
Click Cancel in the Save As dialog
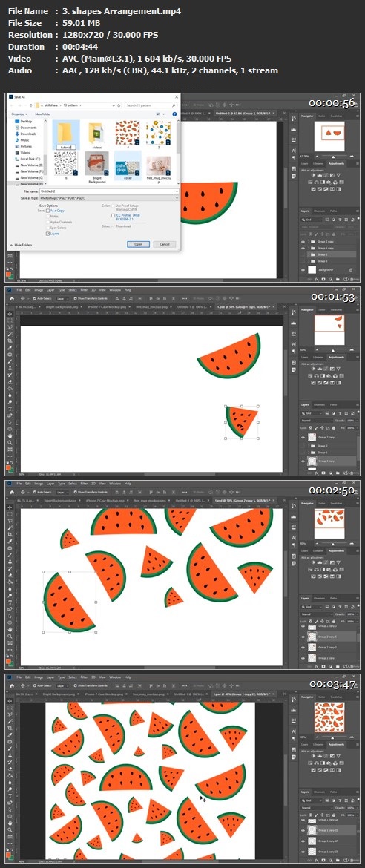[x=165, y=244]
